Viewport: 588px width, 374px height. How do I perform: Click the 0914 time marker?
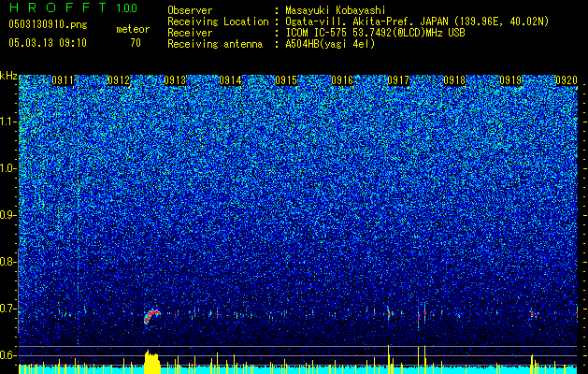point(230,80)
